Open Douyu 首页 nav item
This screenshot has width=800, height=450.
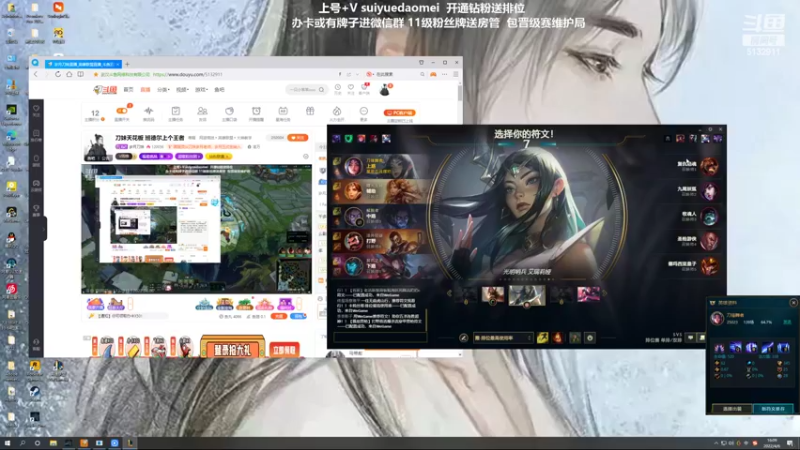pos(129,90)
